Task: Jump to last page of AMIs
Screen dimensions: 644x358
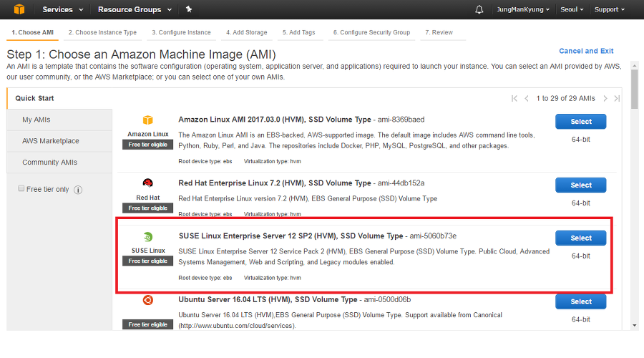Action: [x=617, y=99]
